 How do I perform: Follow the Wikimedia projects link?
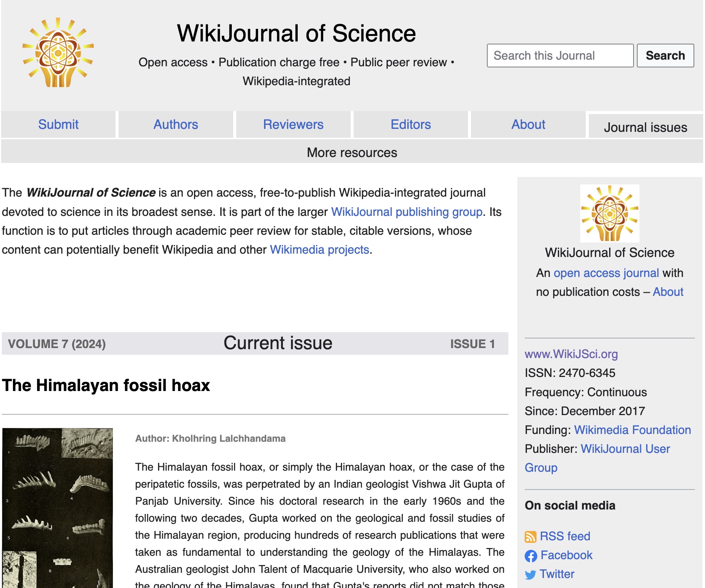320,250
